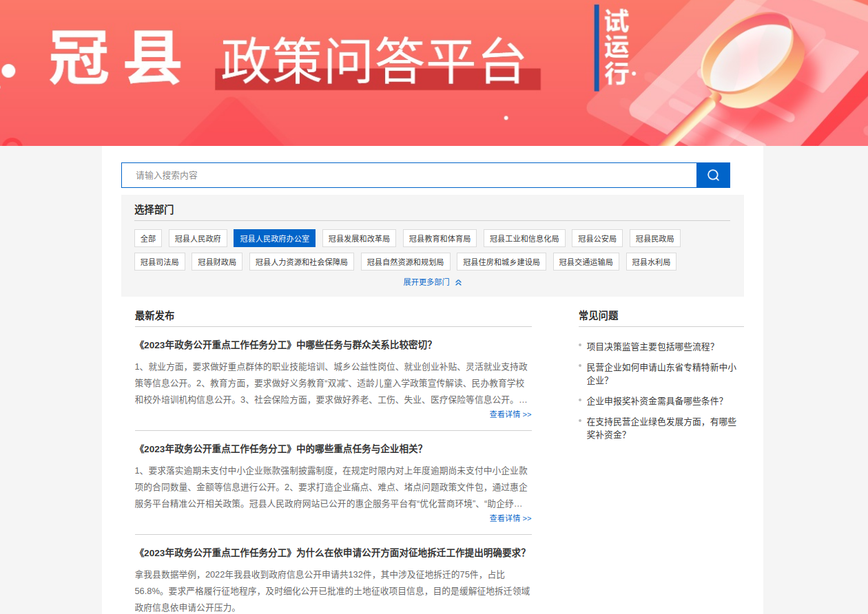Screen dimensions: 868x614
Task: Select the 冠县民政局 department
Action: (x=655, y=238)
